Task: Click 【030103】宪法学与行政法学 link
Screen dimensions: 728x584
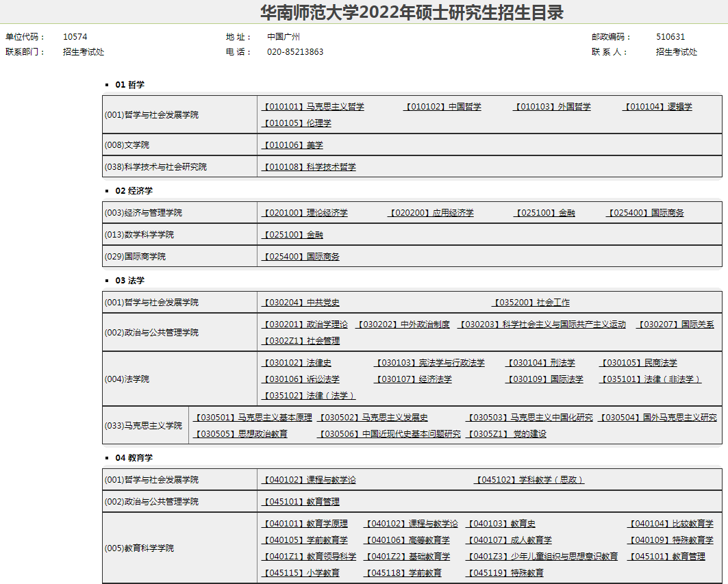Action: (429, 363)
